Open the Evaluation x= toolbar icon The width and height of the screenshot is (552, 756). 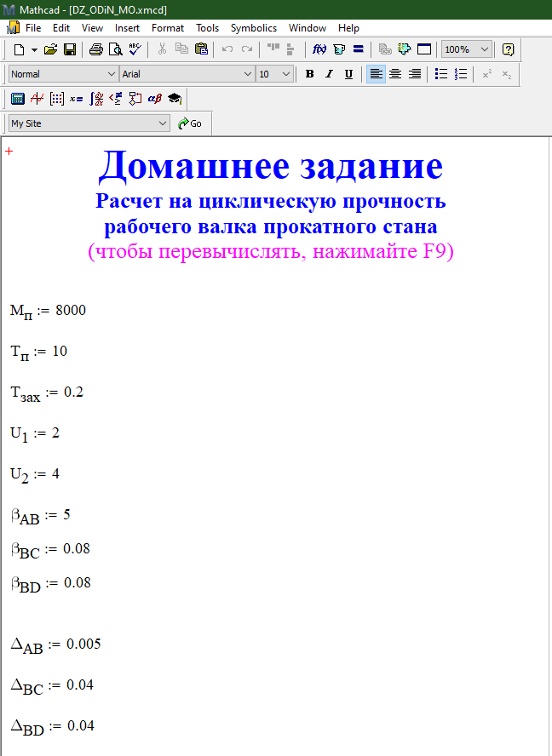pyautogui.click(x=76, y=99)
